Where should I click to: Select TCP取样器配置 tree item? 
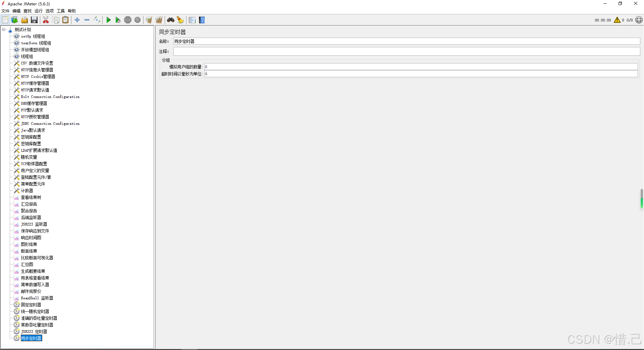[x=34, y=164]
